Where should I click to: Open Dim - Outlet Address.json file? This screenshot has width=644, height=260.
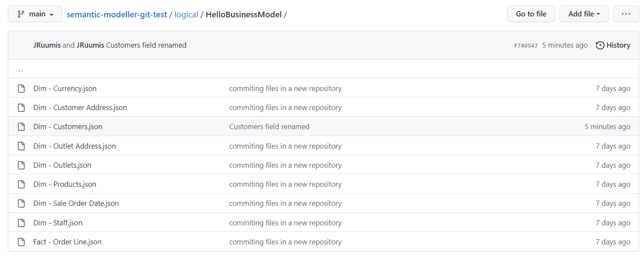tap(75, 146)
